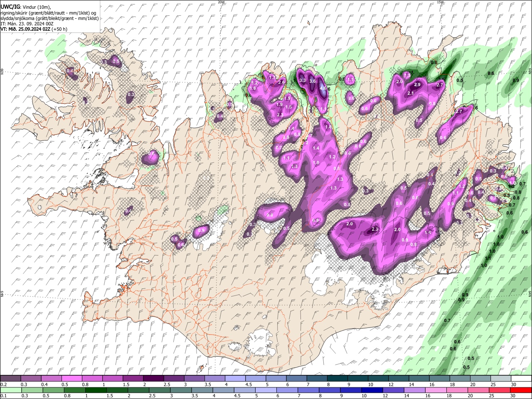The image size is (532, 399).
Task: Pick the palest green 0.1 mm rain swatch
Action: pos(10,390)
